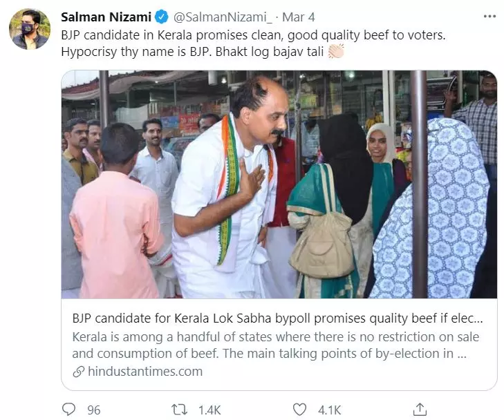This screenshot has width=504, height=420.
Task: Click the 1.4K retweets count
Action: click(209, 410)
